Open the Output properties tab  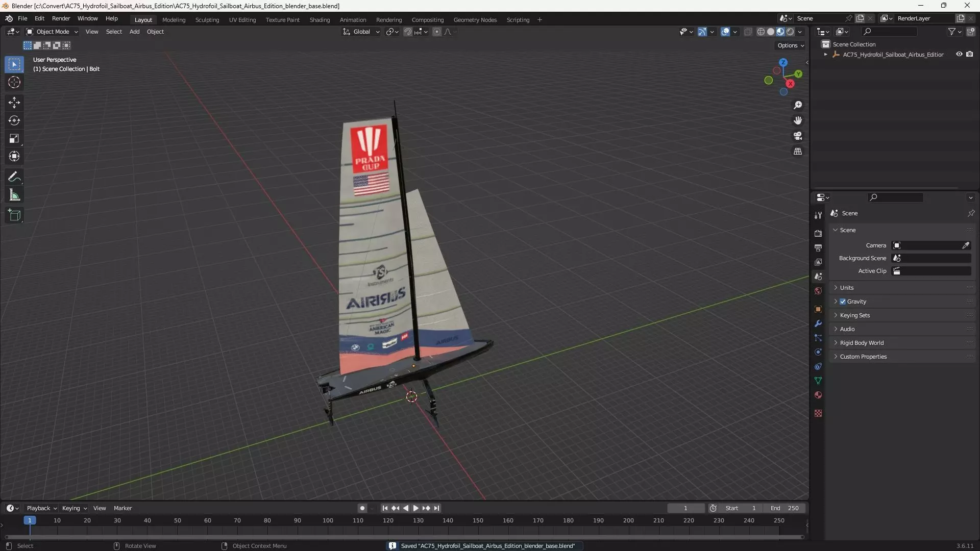point(818,247)
